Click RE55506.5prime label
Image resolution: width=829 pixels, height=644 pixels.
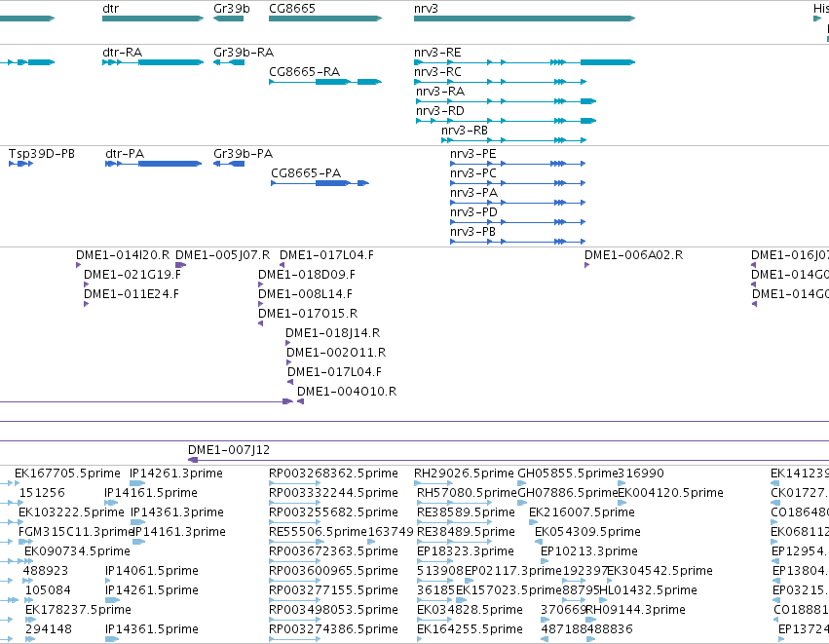click(318, 532)
